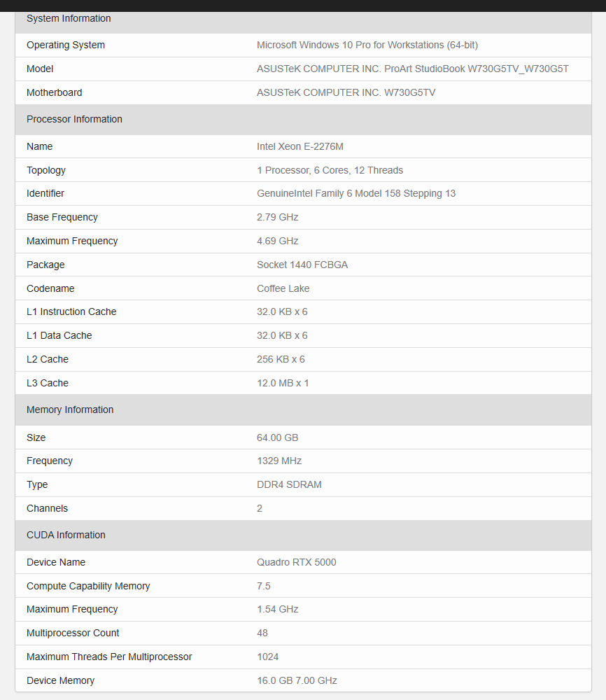Click the Motherboard W730G5TV value
Image resolution: width=606 pixels, height=700 pixels.
click(346, 92)
